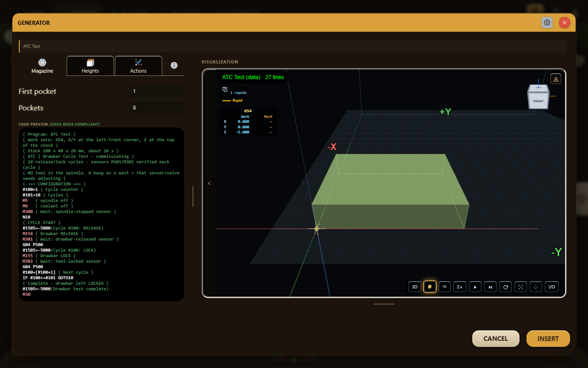
Task: Edit the Pockets count field
Action: [157, 108]
